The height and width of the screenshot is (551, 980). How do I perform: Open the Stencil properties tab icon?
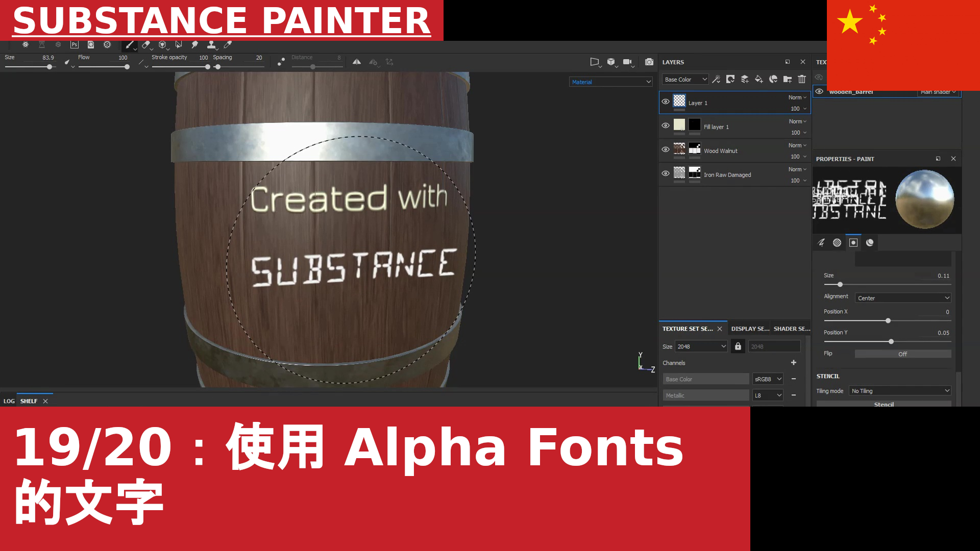tap(853, 243)
